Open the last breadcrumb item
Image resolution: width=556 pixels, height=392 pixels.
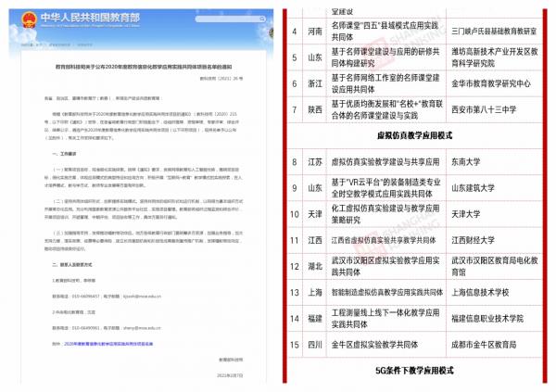(x=84, y=45)
